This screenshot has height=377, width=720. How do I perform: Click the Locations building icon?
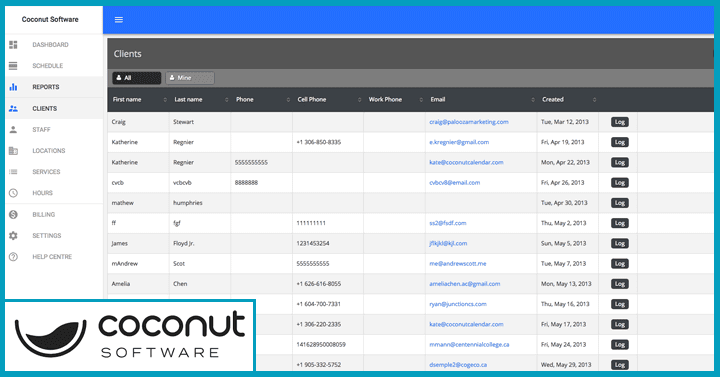tap(13, 151)
